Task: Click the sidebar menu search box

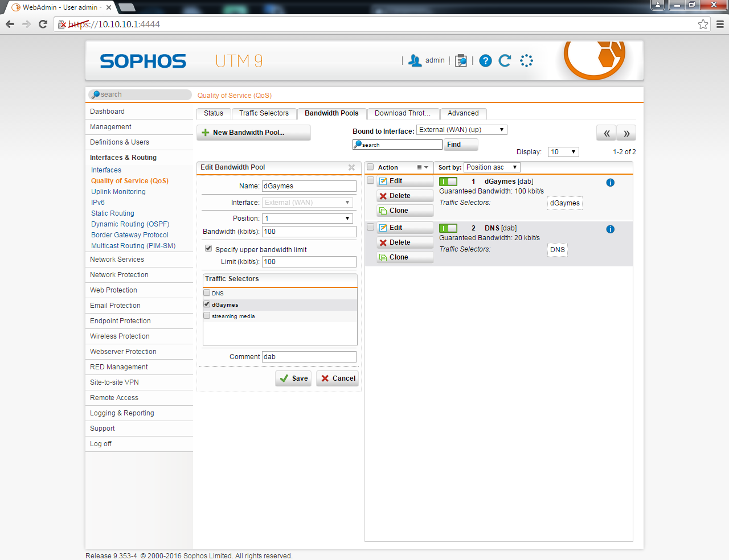Action: tap(140, 94)
